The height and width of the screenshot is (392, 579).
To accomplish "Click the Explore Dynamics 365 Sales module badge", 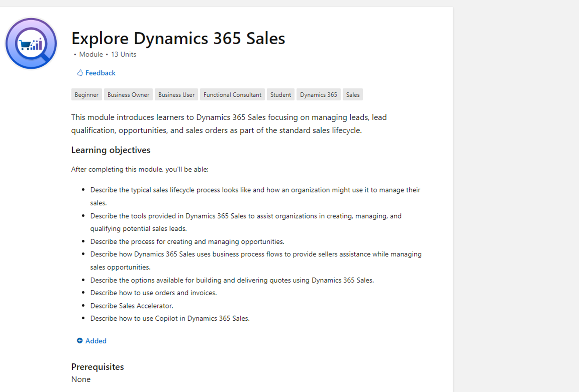I will coord(31,43).
